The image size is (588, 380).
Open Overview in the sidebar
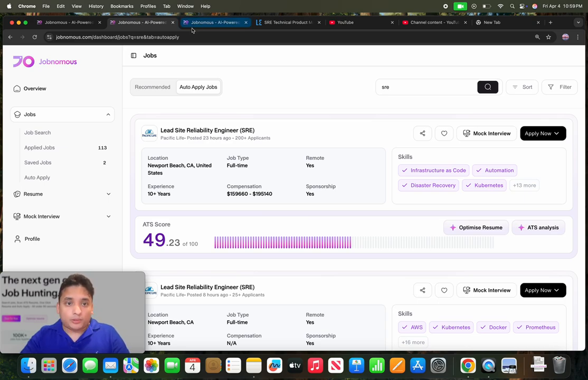34,89
